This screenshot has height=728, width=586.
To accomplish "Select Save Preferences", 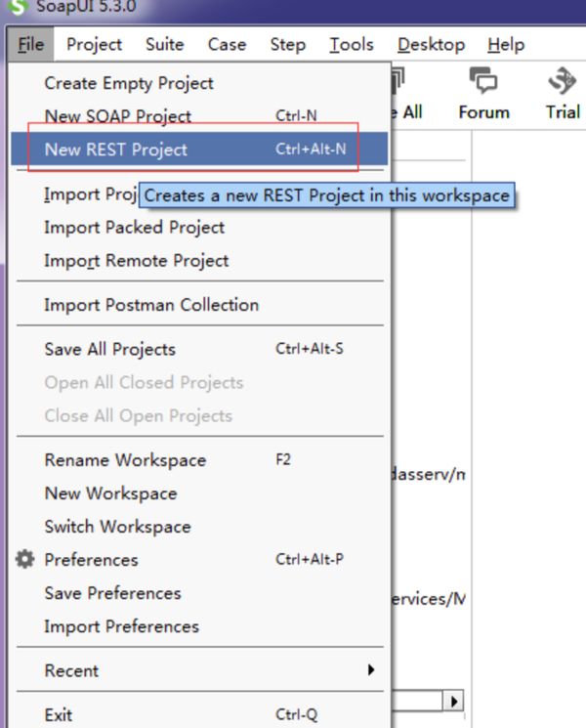I will point(112,593).
